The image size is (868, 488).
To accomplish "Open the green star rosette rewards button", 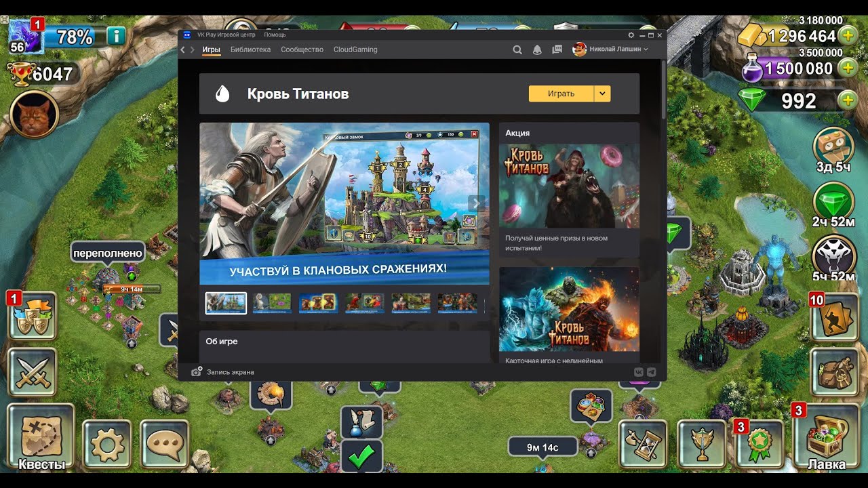I will 760,444.
